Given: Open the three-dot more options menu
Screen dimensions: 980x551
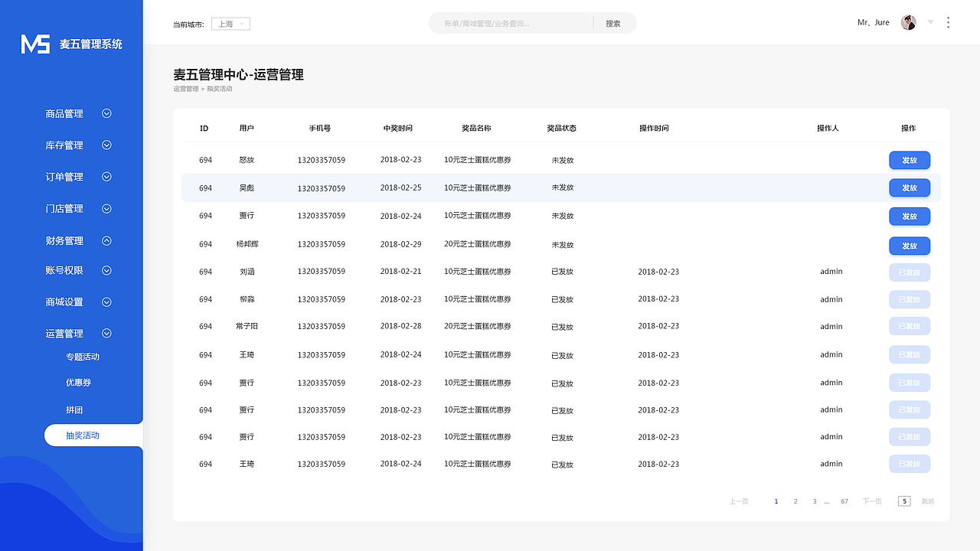Looking at the screenshot, I should pyautogui.click(x=948, y=22).
